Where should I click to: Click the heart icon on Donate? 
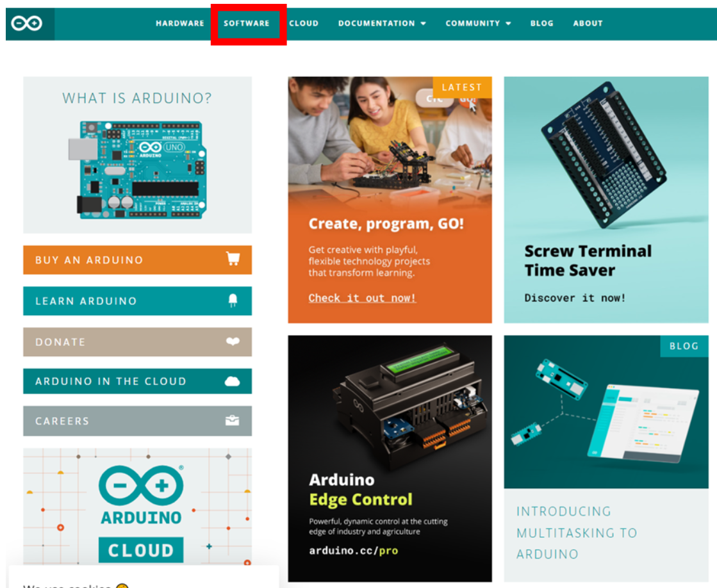(233, 341)
